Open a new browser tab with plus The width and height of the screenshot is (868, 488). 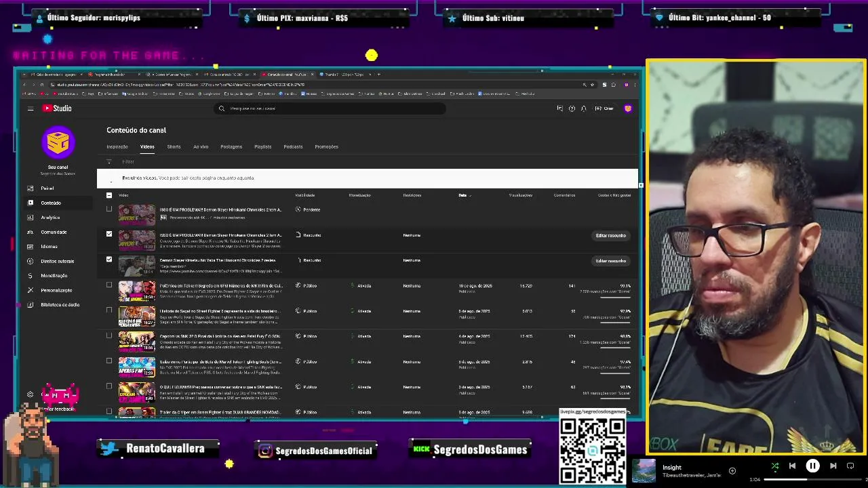(379, 75)
